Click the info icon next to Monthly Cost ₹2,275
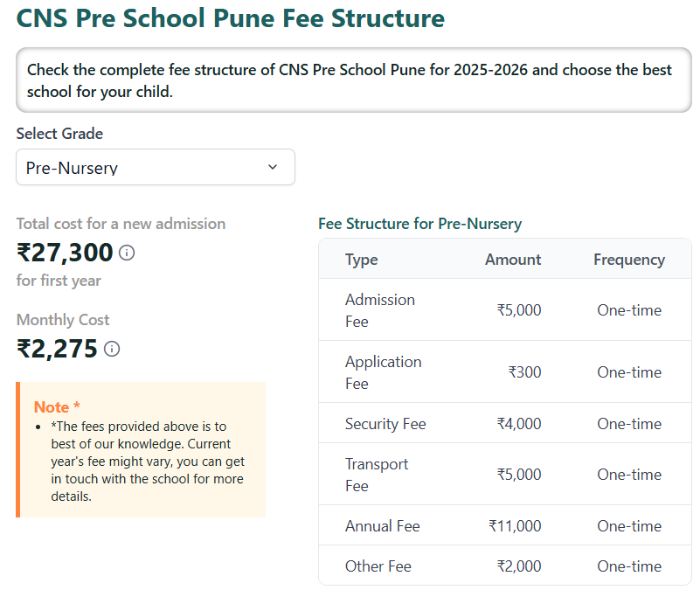This screenshot has width=700, height=590. (x=110, y=349)
